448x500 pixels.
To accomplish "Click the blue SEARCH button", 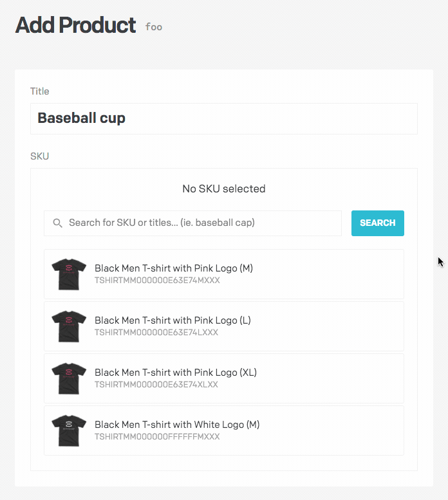I will (x=378, y=223).
